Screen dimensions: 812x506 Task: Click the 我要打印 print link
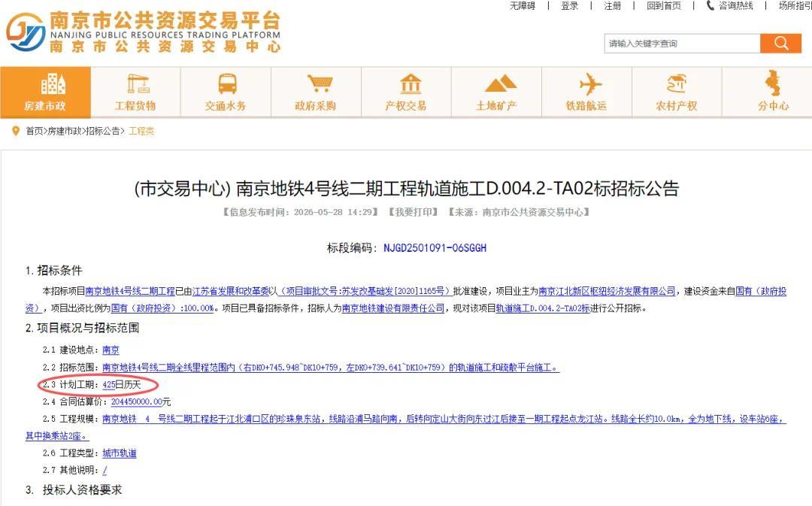414,212
